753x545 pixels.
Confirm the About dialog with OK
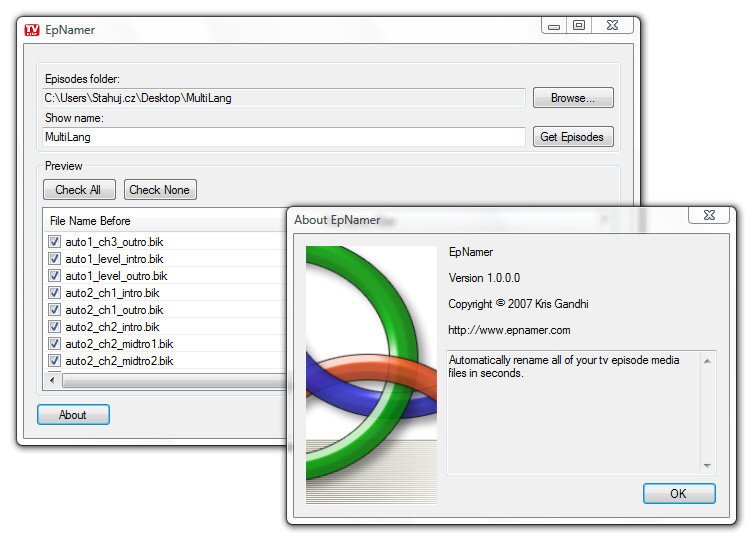679,494
